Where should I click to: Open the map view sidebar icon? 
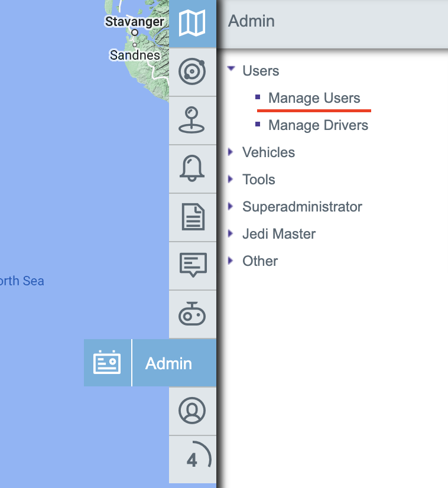(x=192, y=24)
